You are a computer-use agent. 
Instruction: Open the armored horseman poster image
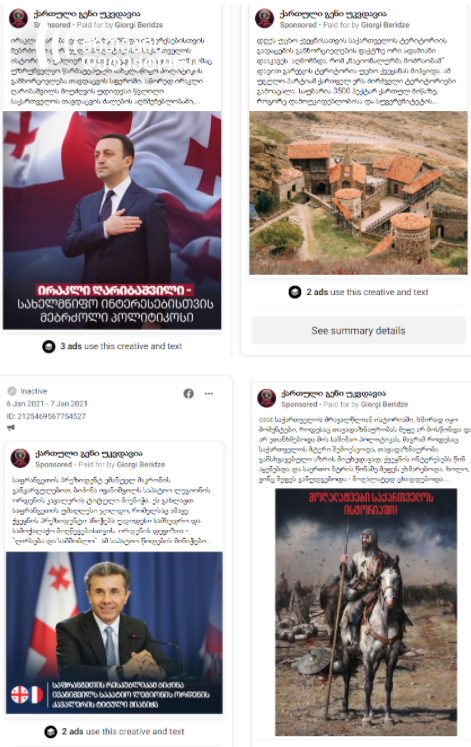click(x=366, y=612)
